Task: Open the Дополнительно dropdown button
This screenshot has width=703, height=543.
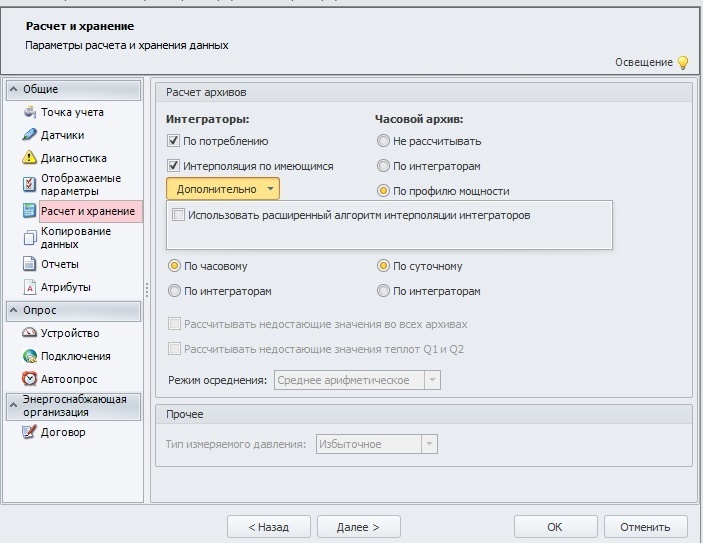Action: [223, 189]
